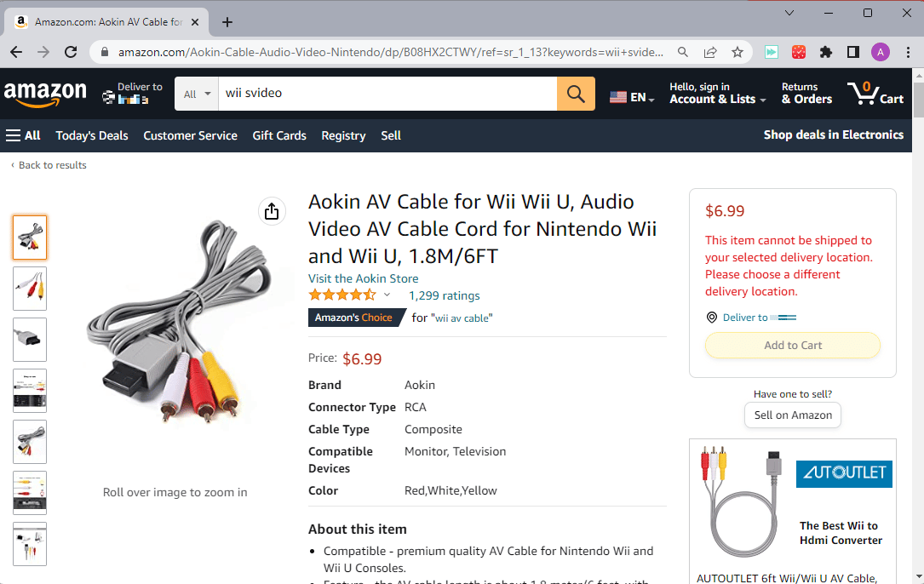Click the search magnifying glass icon
Viewport: 924px width, 584px height.
[576, 93]
